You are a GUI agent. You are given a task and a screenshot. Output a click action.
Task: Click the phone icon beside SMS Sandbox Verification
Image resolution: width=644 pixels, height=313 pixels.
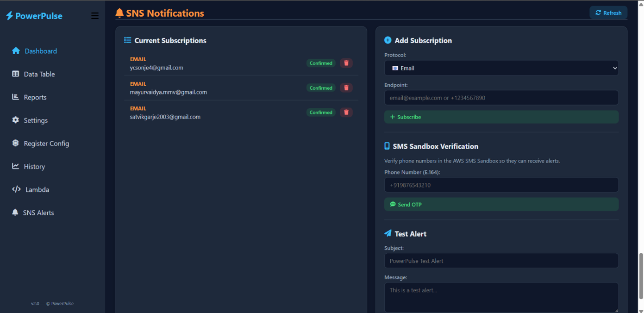(387, 146)
